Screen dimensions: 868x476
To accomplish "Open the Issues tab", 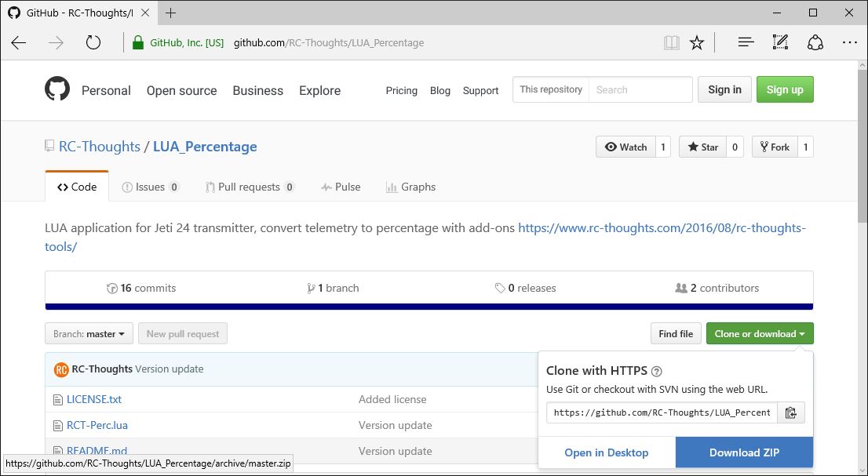I will click(x=151, y=187).
